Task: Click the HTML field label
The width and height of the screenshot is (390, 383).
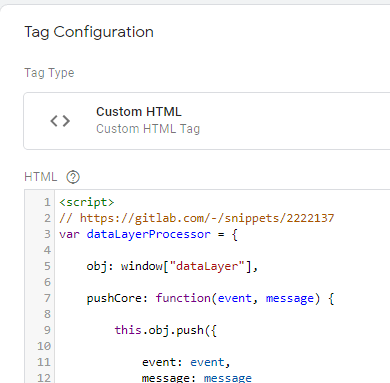Action: tap(41, 177)
